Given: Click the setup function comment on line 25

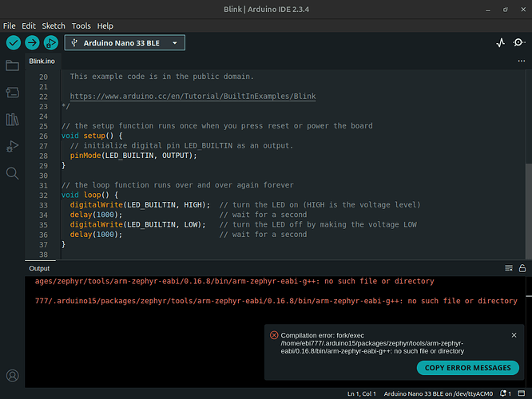Looking at the screenshot, I should pyautogui.click(x=217, y=126).
